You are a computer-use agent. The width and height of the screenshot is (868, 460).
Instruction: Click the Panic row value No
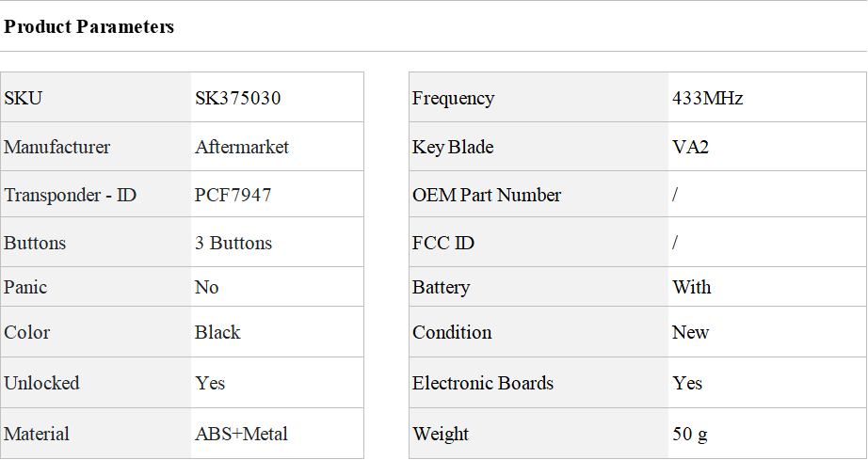(x=207, y=287)
